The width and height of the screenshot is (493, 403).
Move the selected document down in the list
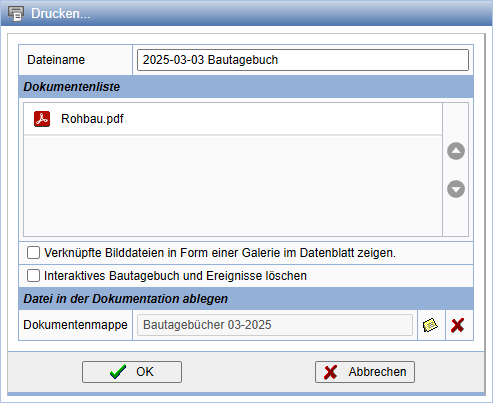pos(456,189)
